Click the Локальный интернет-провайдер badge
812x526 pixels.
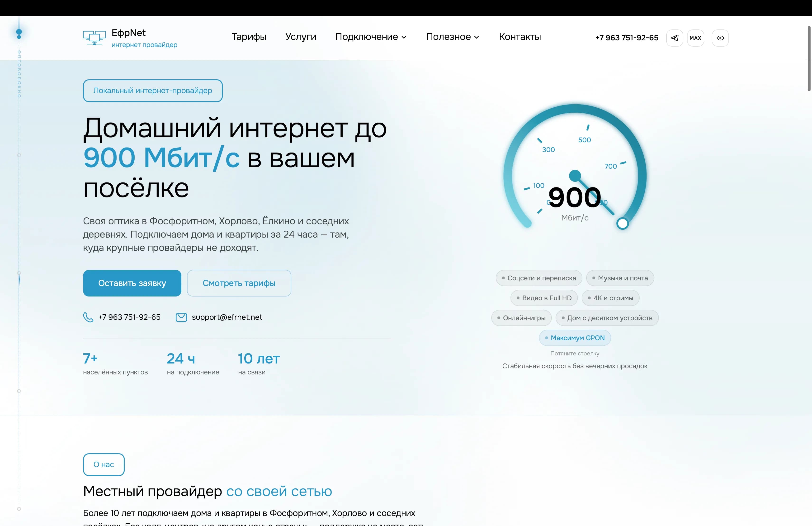pyautogui.click(x=153, y=91)
